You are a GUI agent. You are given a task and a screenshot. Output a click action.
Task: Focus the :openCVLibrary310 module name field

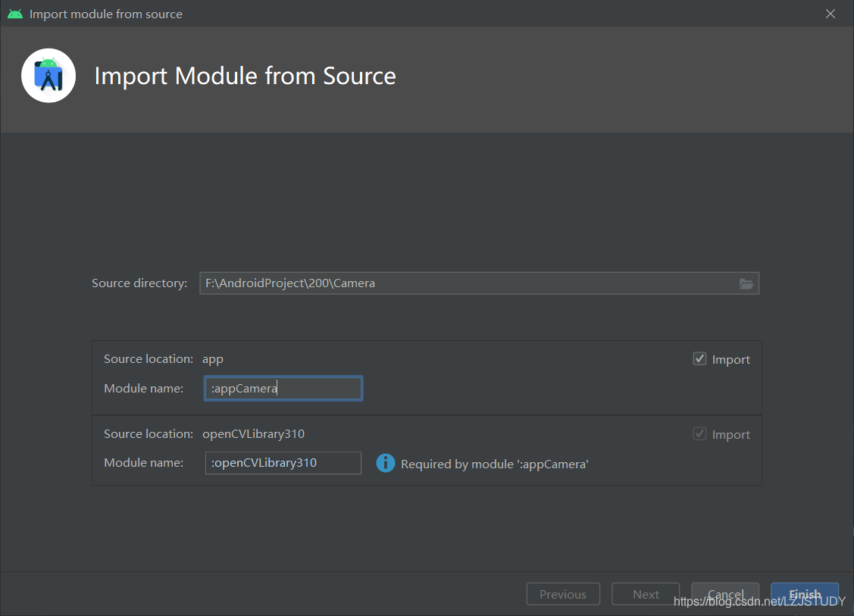[283, 463]
